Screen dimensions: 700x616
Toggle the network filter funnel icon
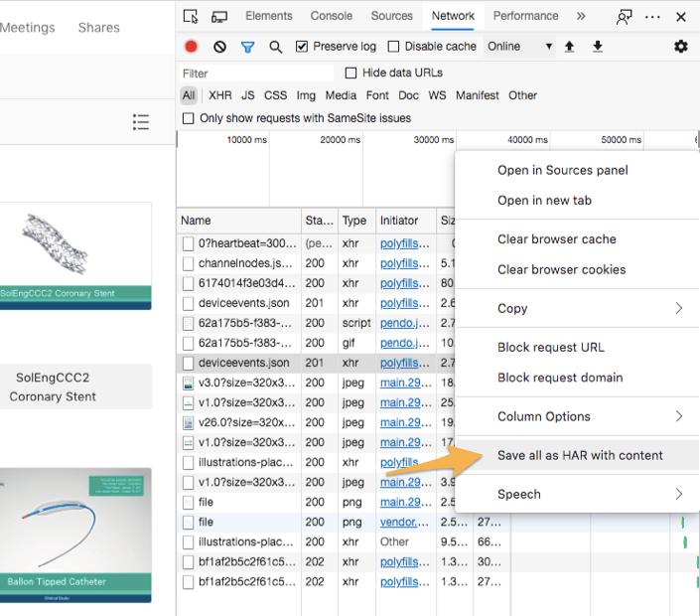248,47
